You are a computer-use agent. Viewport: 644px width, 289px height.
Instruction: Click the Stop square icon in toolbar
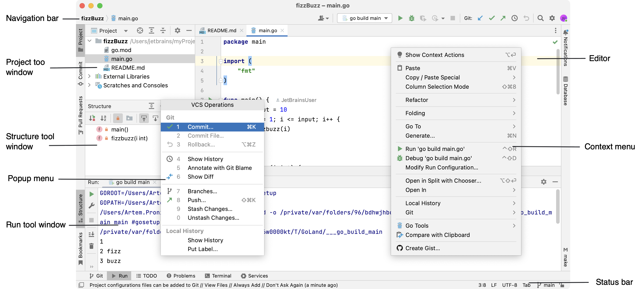click(453, 18)
